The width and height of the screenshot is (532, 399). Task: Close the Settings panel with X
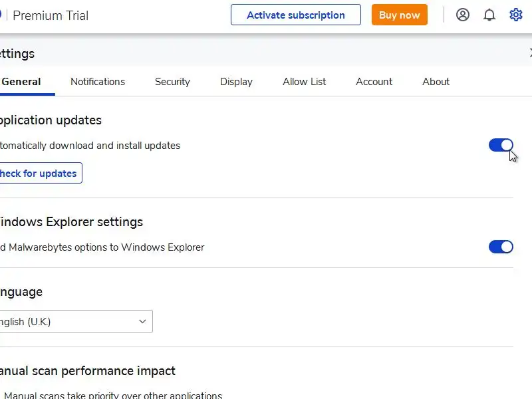point(530,53)
